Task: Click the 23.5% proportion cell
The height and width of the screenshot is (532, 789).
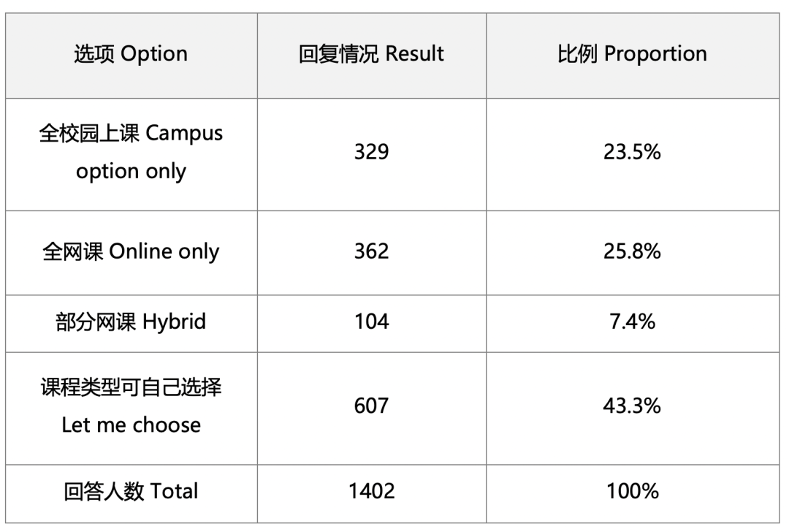Action: click(x=632, y=153)
